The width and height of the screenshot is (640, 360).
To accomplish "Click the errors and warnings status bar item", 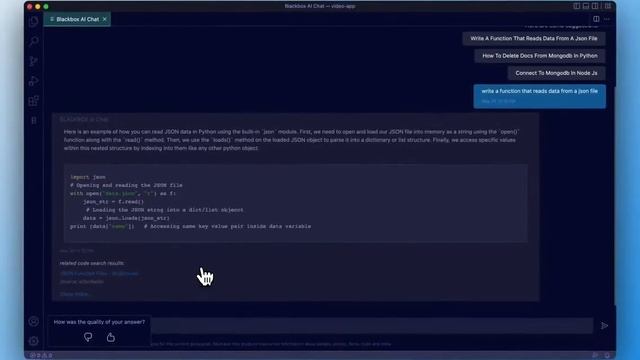I will [x=41, y=356].
